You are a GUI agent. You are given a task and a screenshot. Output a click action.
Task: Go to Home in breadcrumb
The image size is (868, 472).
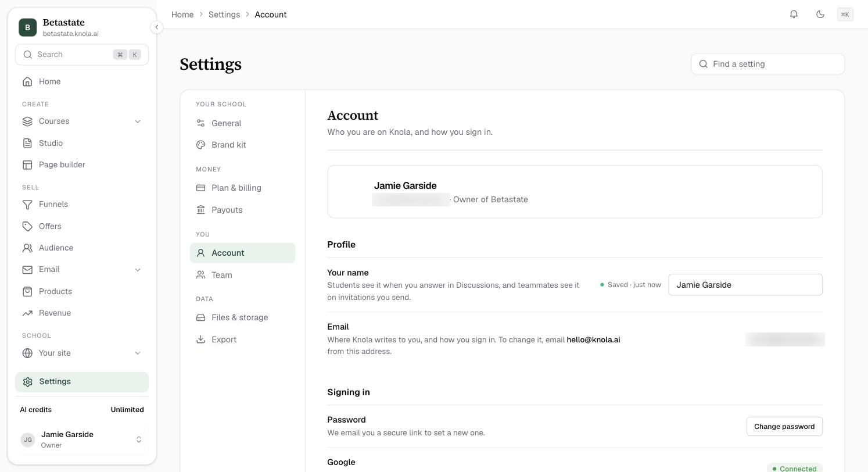click(x=182, y=15)
